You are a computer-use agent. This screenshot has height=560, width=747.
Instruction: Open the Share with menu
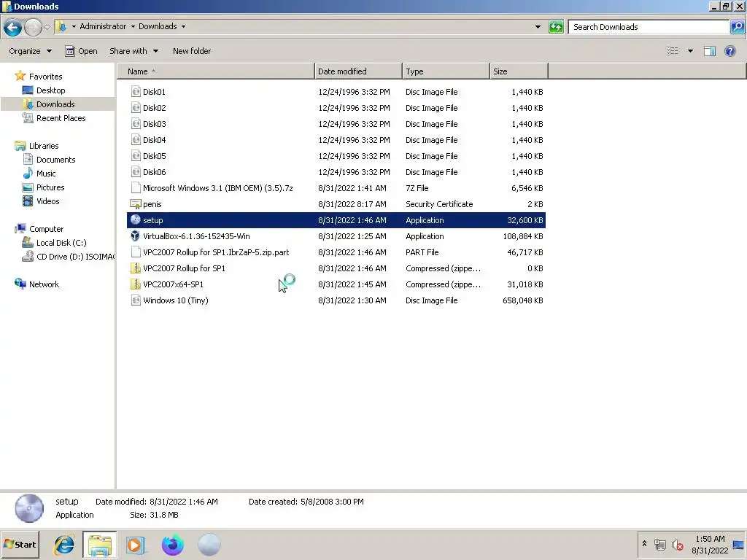[133, 51]
